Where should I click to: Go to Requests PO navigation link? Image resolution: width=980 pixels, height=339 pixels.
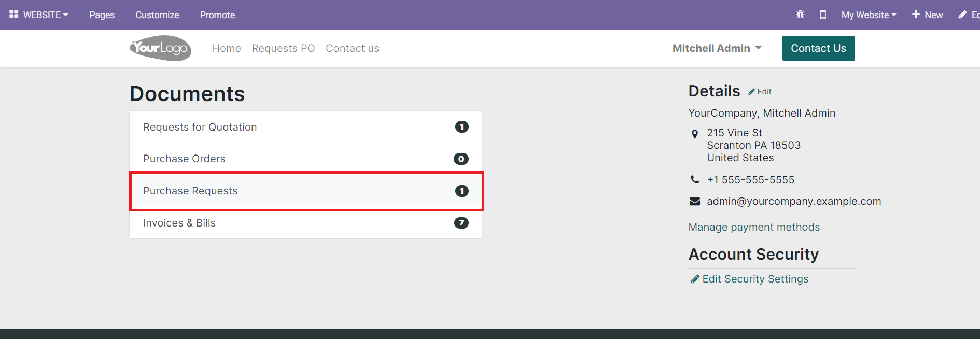click(x=283, y=48)
